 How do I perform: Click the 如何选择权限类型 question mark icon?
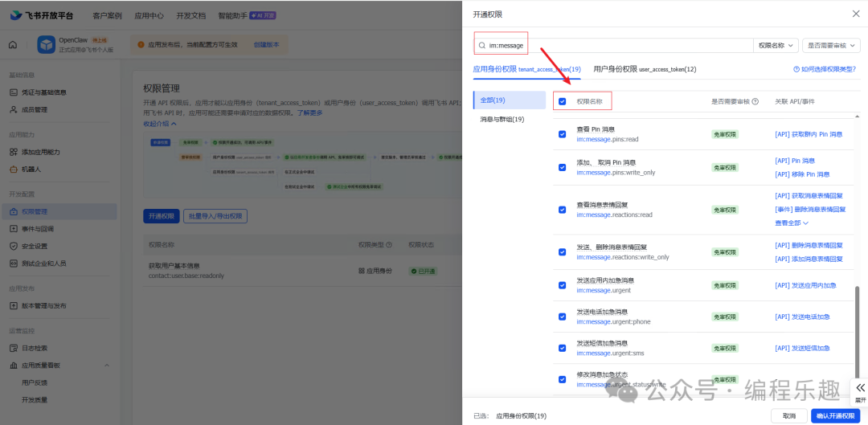[x=796, y=70]
